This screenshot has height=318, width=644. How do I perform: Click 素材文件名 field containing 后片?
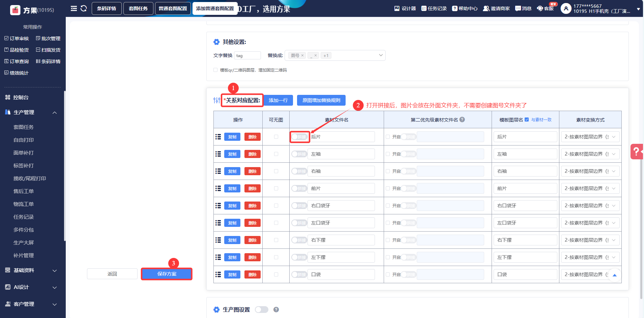click(x=341, y=137)
